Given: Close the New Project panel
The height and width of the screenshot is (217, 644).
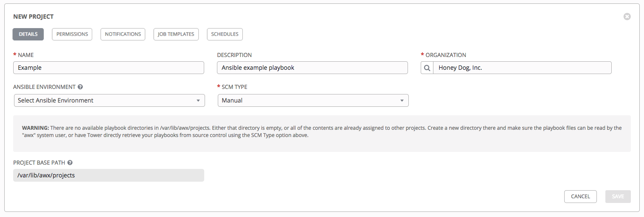Looking at the screenshot, I should [x=627, y=17].
